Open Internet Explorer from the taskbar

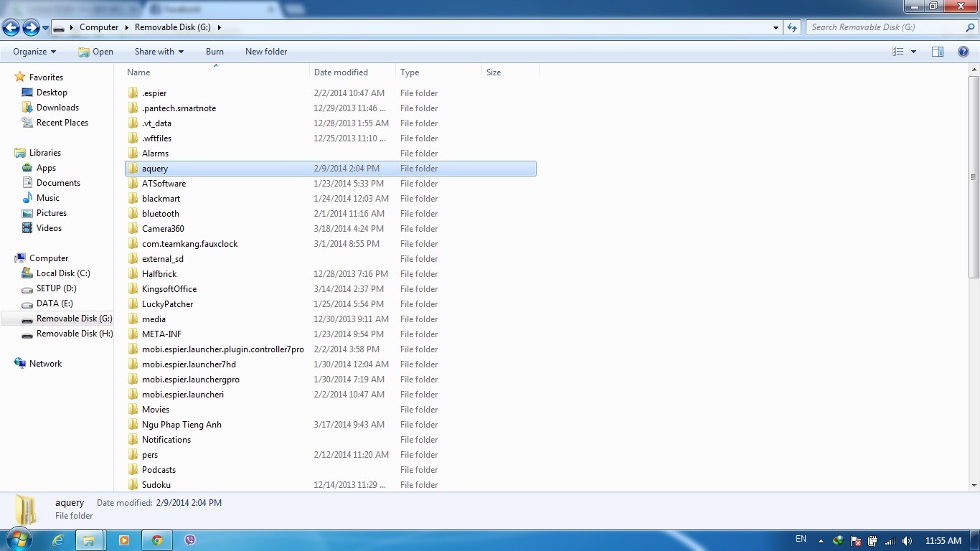point(58,540)
